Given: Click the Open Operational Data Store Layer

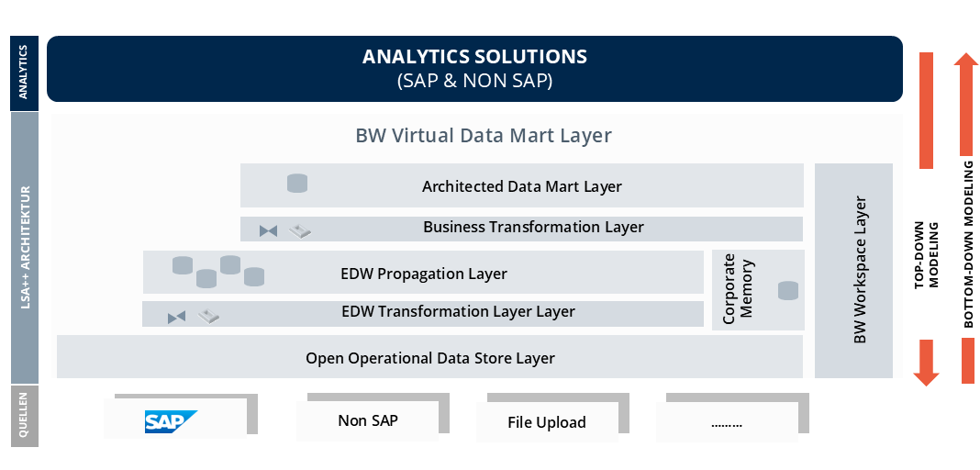Looking at the screenshot, I should [x=429, y=357].
